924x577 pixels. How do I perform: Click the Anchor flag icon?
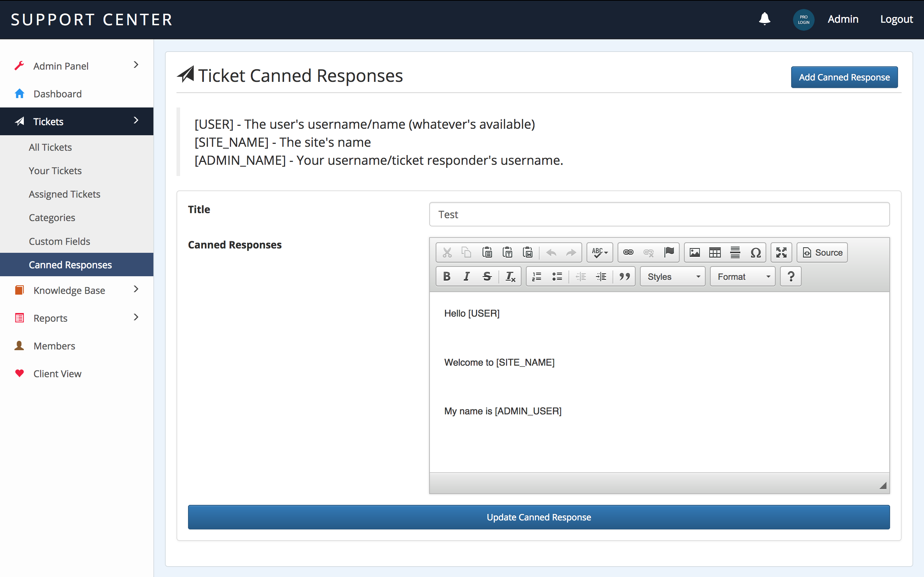669,253
